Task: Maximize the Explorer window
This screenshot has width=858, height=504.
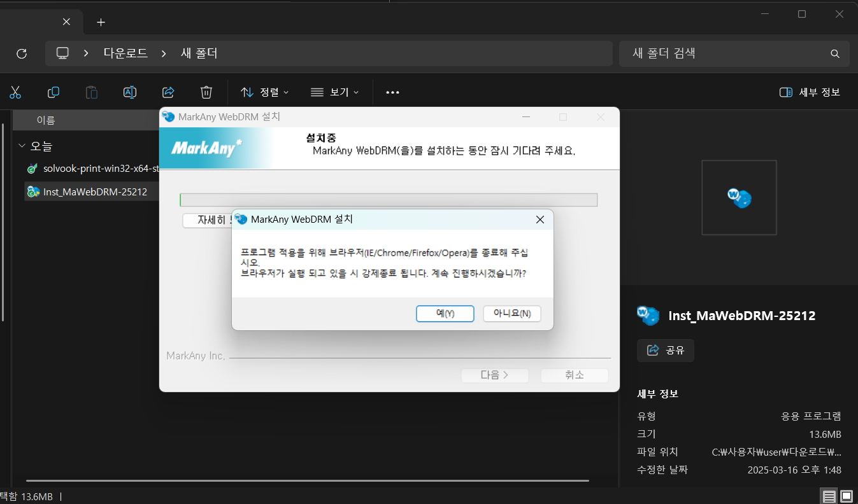Action: (x=802, y=14)
